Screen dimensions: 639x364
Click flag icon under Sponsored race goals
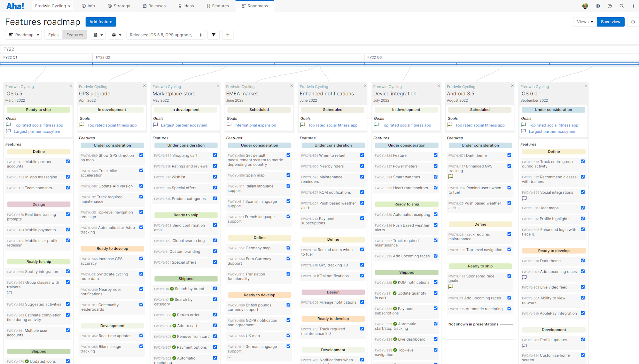pos(451,287)
